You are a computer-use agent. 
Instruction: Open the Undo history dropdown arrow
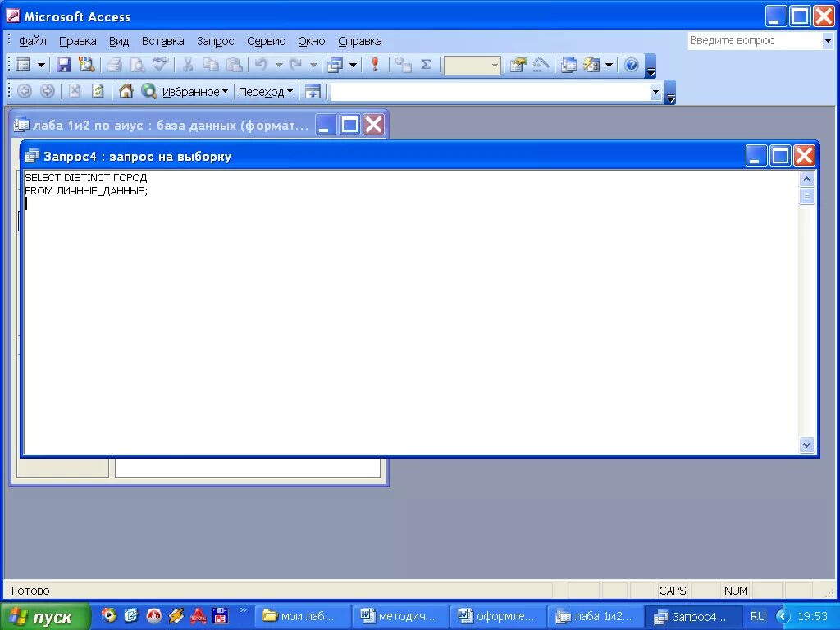click(279, 66)
